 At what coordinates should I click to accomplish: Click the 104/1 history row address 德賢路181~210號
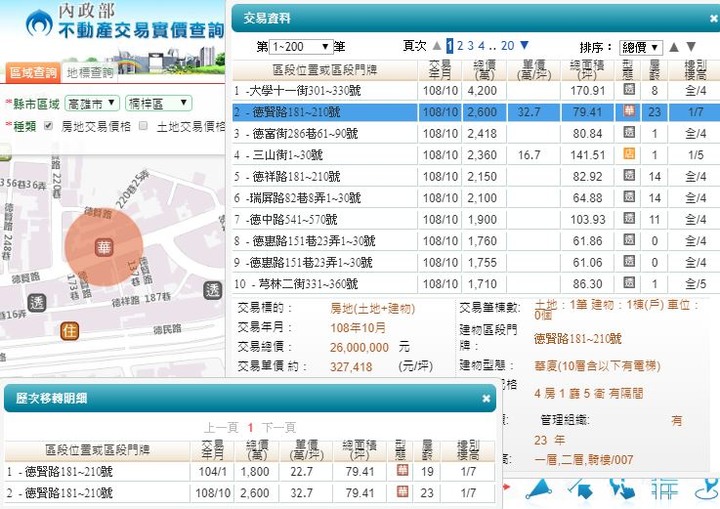tap(68, 471)
